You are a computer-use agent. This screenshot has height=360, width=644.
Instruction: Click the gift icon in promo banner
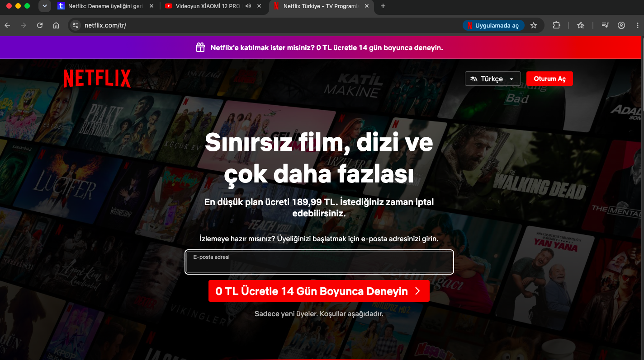(200, 47)
